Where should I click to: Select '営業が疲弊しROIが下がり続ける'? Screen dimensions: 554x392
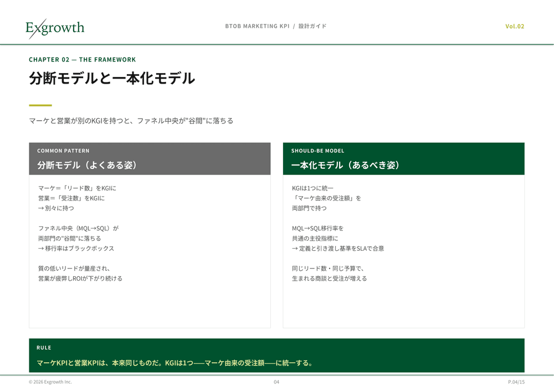(80, 278)
